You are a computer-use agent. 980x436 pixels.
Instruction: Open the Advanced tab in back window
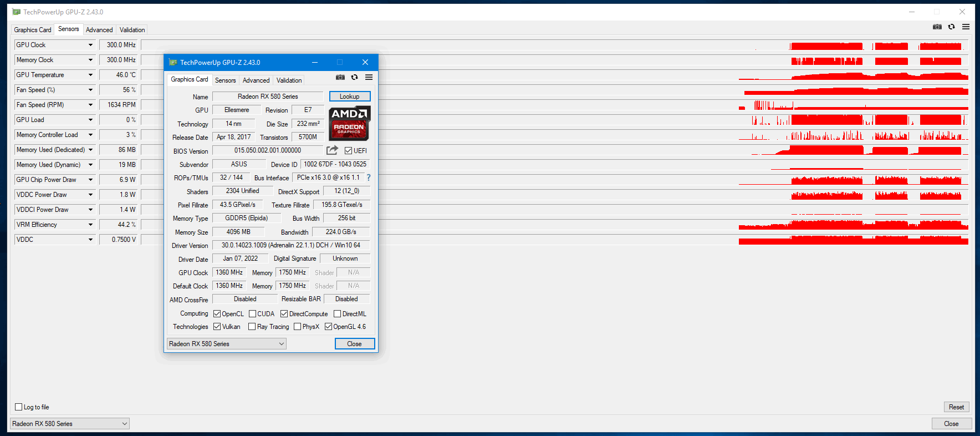(x=99, y=30)
